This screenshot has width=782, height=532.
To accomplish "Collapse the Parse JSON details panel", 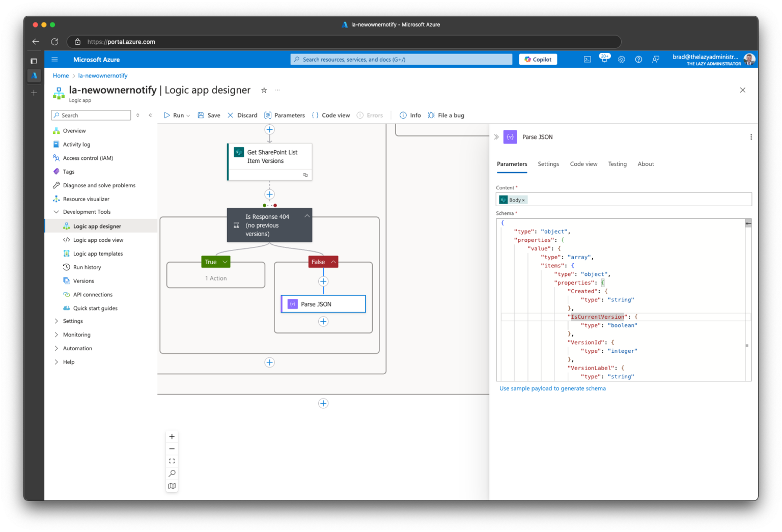I will [496, 137].
